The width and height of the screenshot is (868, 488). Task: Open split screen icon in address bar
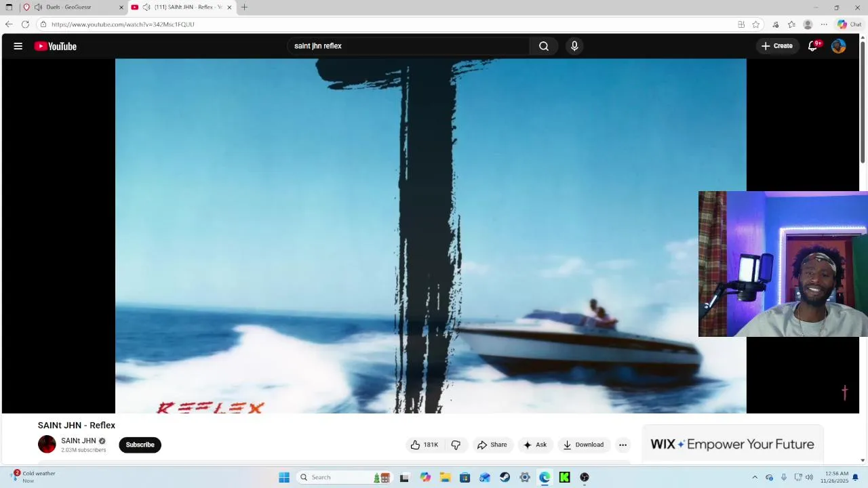pyautogui.click(x=741, y=24)
